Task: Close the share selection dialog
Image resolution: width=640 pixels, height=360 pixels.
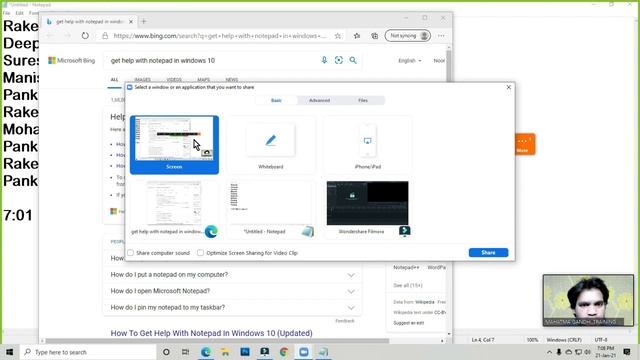Action: click(509, 87)
